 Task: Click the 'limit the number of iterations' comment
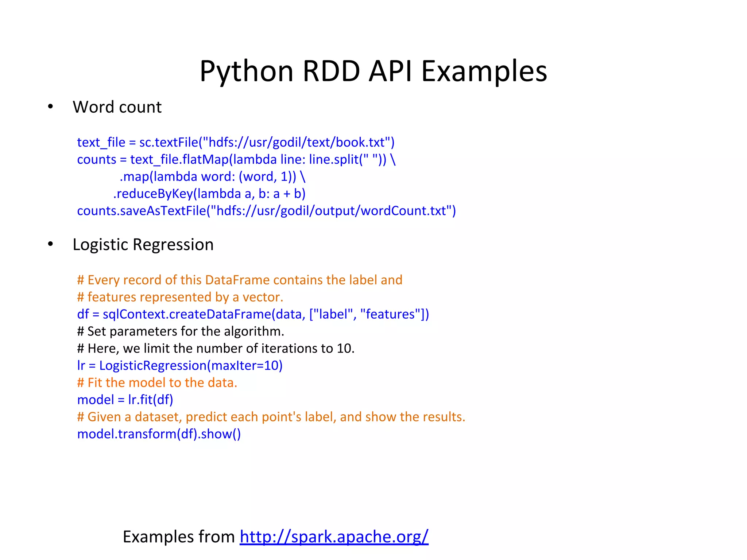216,349
